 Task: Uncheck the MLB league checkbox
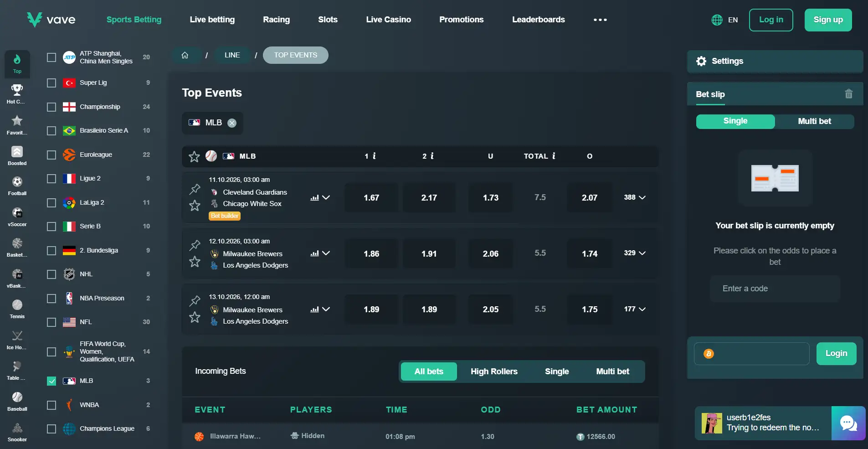point(51,381)
